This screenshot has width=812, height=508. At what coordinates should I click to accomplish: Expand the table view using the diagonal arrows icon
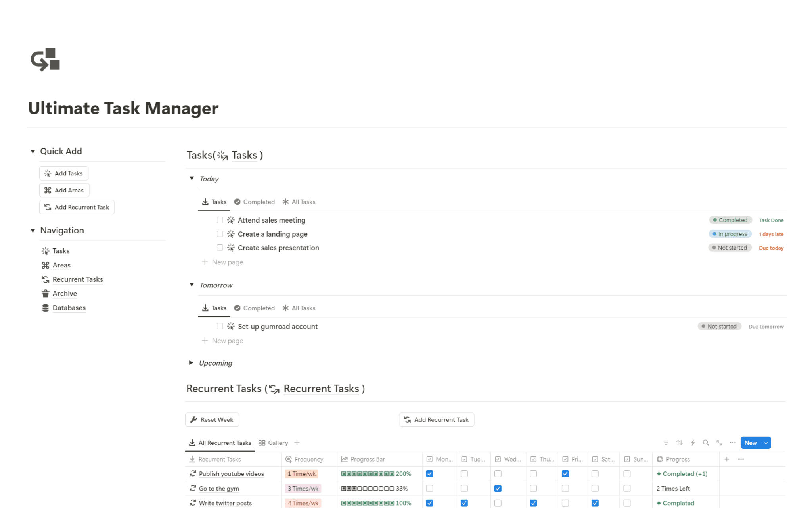[x=719, y=443]
